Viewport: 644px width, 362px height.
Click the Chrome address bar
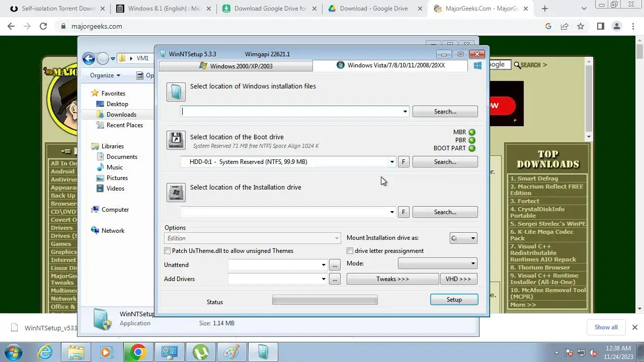click(x=302, y=26)
